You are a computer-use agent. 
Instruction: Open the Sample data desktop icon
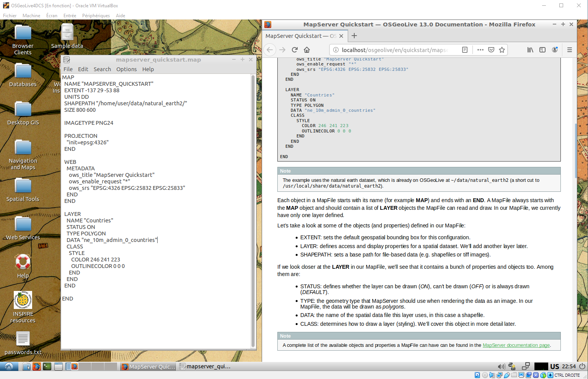[67, 36]
